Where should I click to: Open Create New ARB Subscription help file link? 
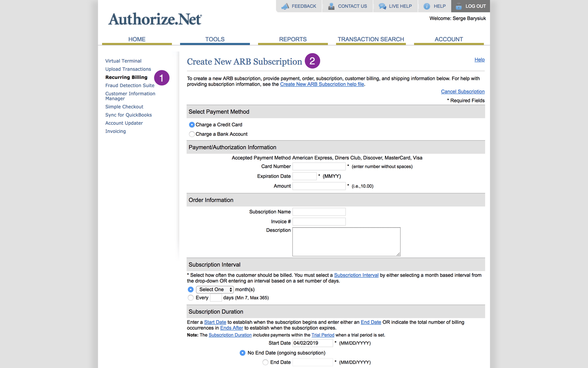[x=322, y=84]
